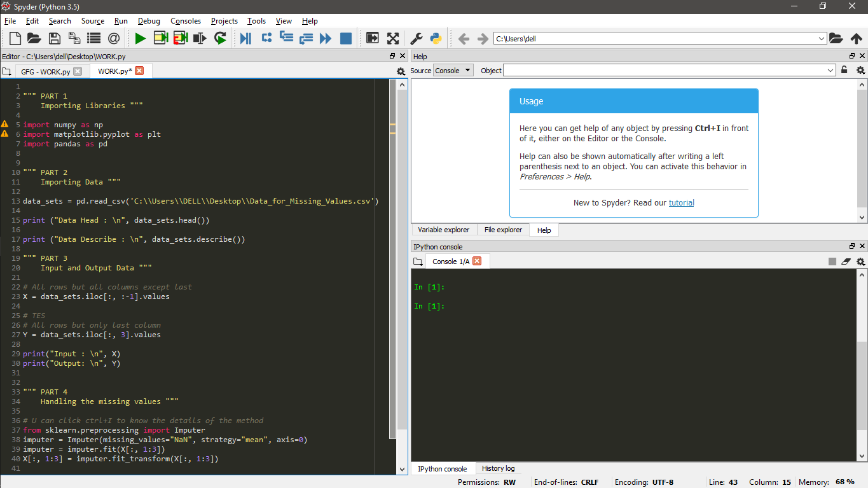Start debugging the file
This screenshot has height=488, width=868.
click(245, 39)
